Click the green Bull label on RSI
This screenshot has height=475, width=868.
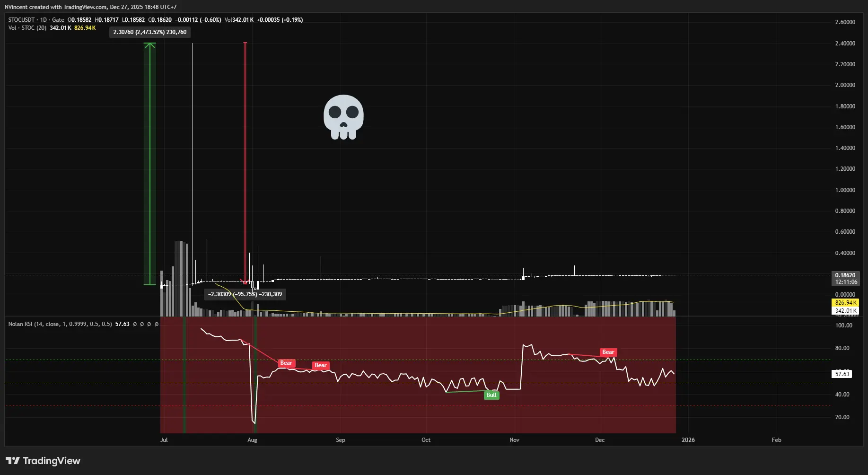(491, 395)
